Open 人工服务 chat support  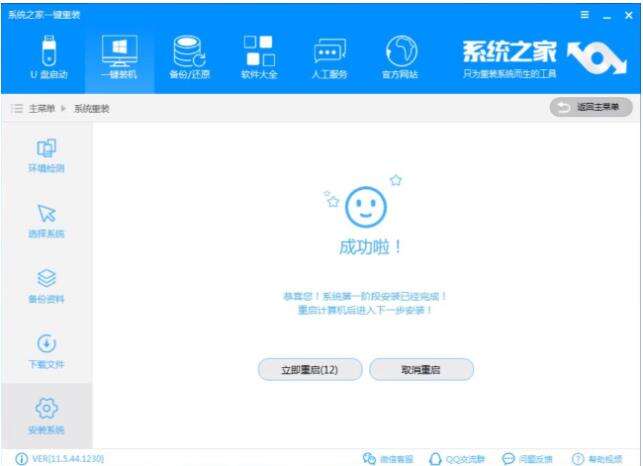(x=329, y=57)
